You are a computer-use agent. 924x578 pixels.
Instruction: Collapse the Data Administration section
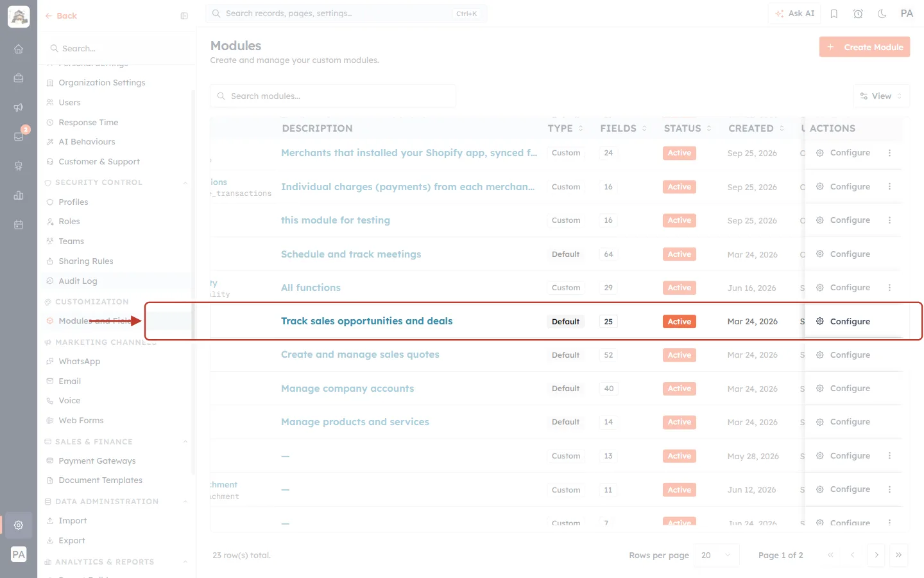(x=185, y=502)
